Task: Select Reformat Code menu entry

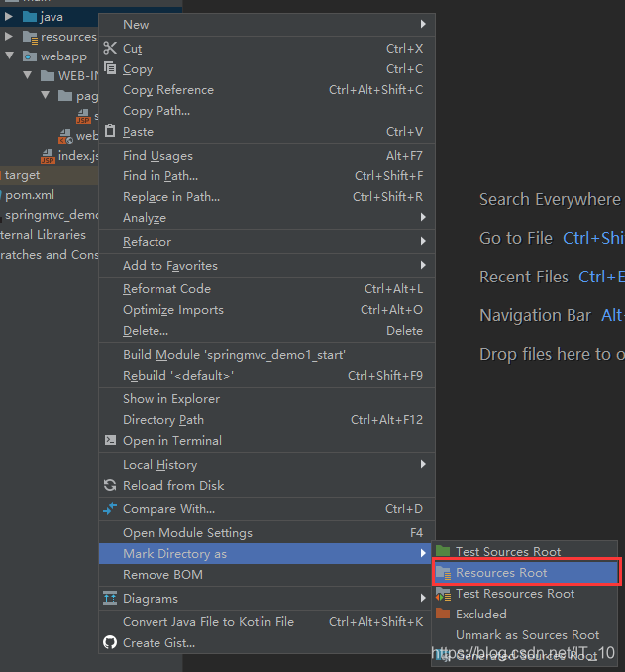Action: [266, 288]
